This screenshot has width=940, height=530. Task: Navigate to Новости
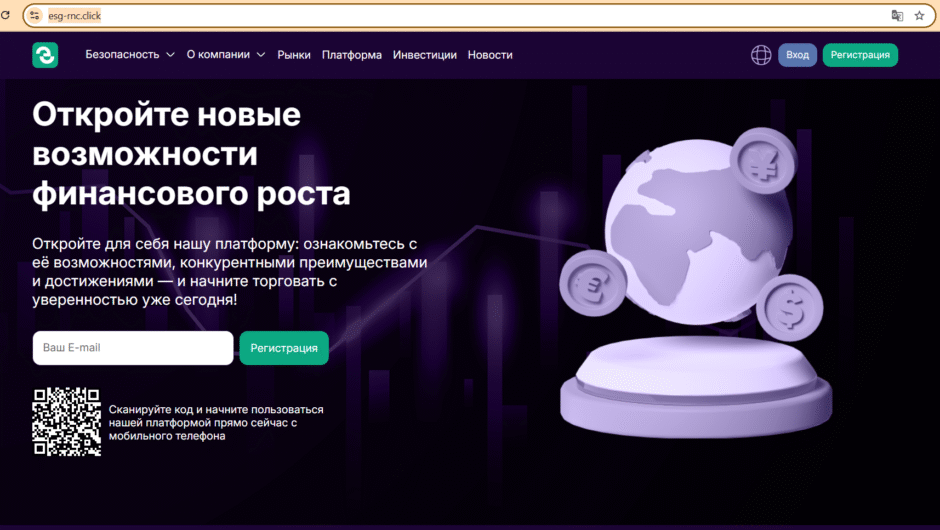click(490, 55)
